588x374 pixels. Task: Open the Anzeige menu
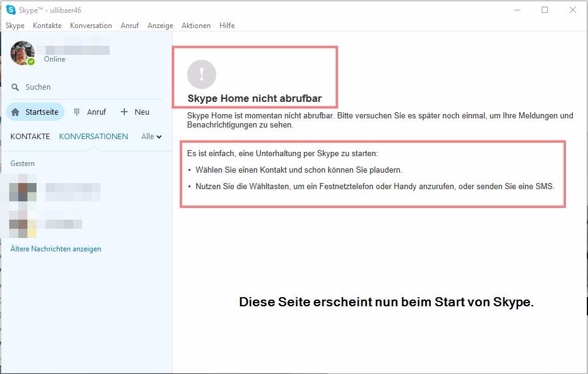(160, 26)
